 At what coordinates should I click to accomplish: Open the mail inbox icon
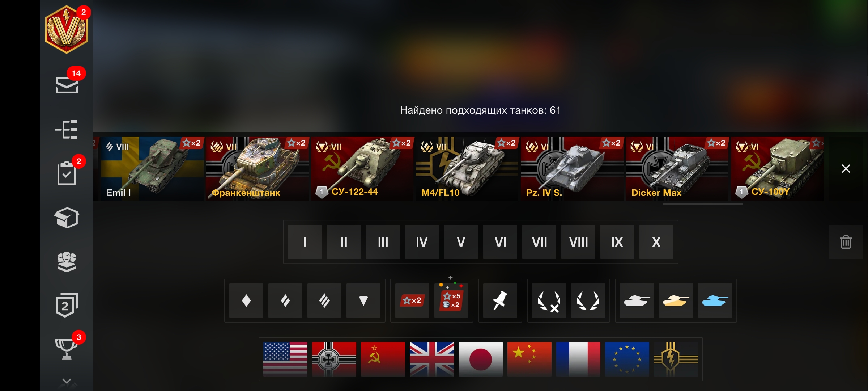[x=67, y=85]
